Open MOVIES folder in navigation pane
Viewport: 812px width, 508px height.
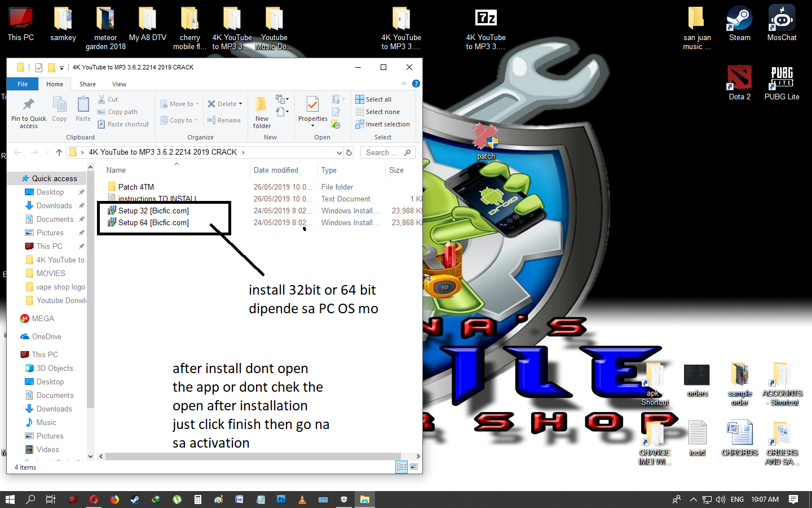[51, 273]
